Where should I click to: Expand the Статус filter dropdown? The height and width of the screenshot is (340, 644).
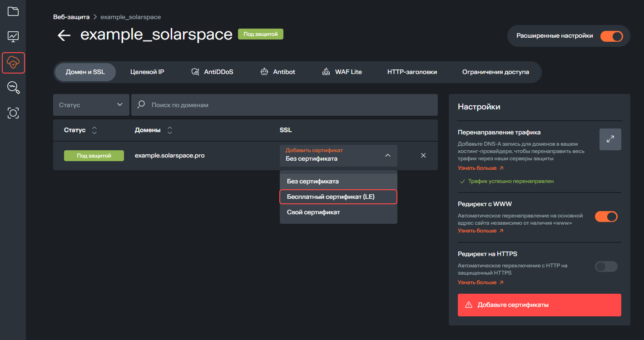click(91, 105)
